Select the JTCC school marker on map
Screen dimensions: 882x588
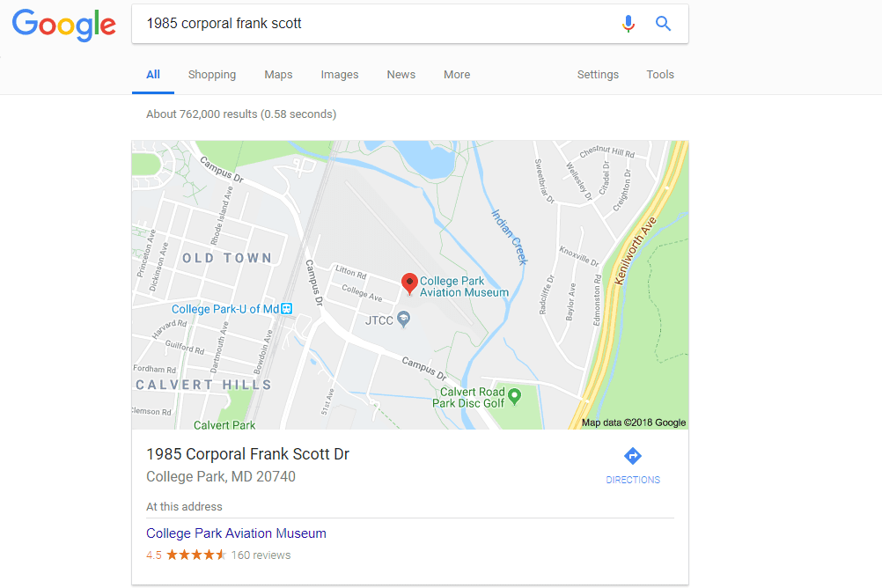(x=403, y=320)
